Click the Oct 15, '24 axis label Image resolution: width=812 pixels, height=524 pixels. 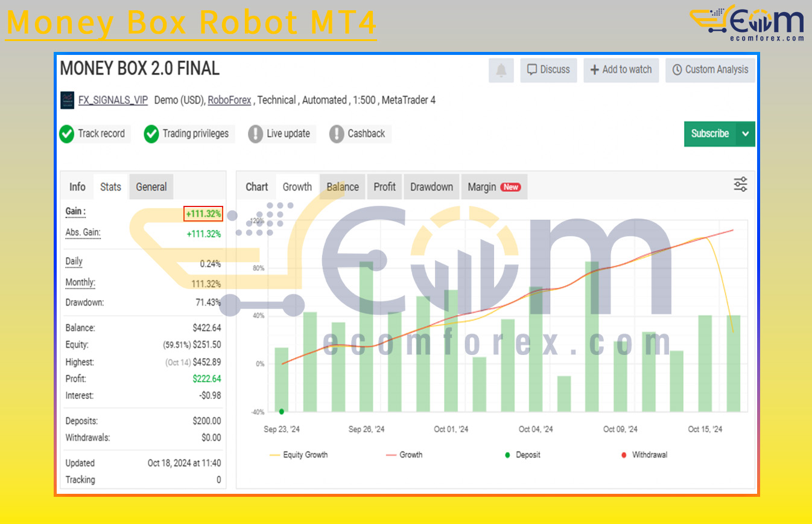click(x=705, y=429)
